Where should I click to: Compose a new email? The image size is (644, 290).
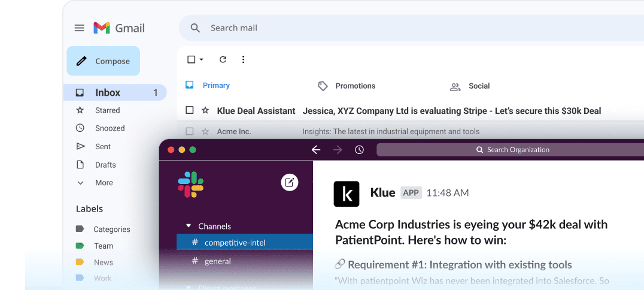[x=103, y=61]
